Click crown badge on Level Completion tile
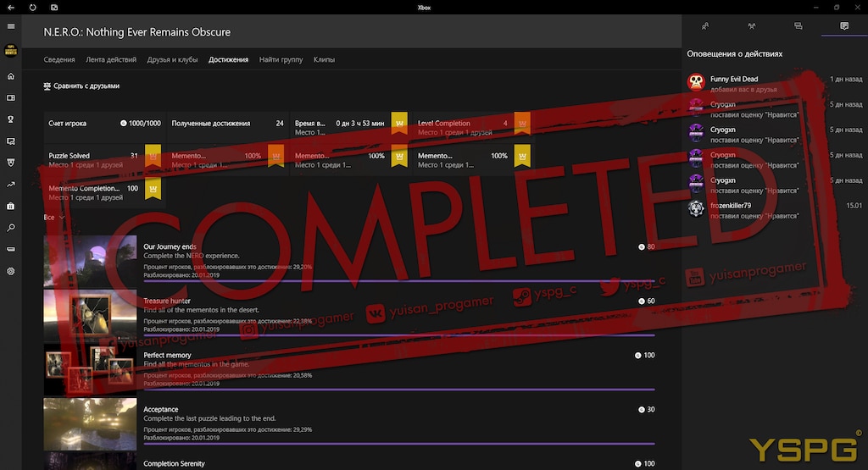The image size is (868, 470). tap(522, 124)
